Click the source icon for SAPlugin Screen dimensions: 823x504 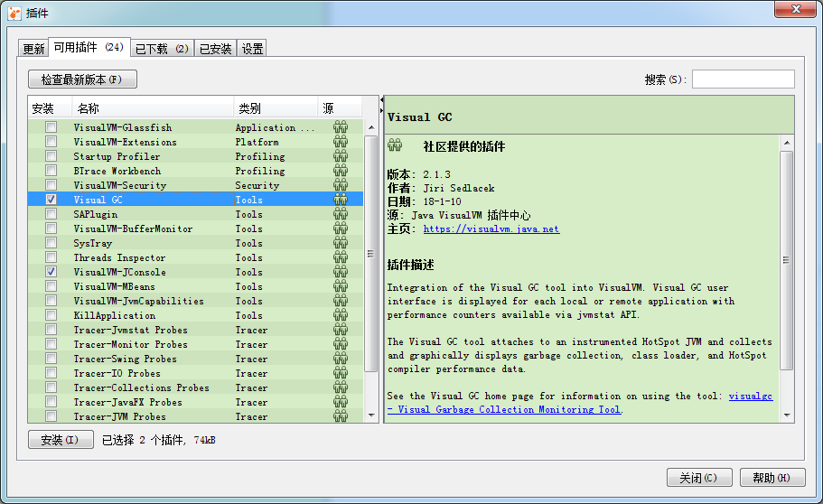pos(341,214)
